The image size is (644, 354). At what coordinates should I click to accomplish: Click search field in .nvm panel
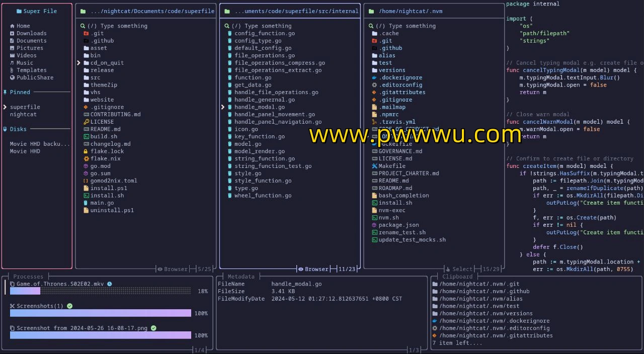[434, 26]
